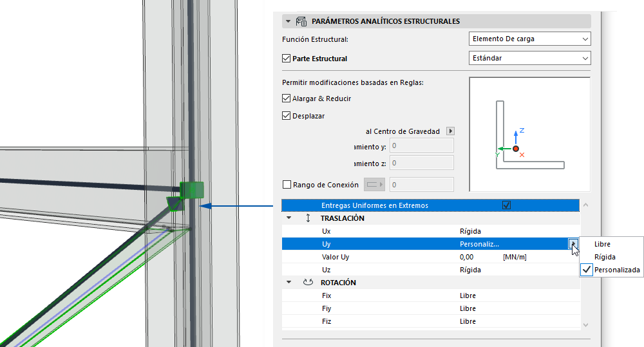
Task: Click the 0,00 value of Valor Uy
Action: click(x=466, y=257)
